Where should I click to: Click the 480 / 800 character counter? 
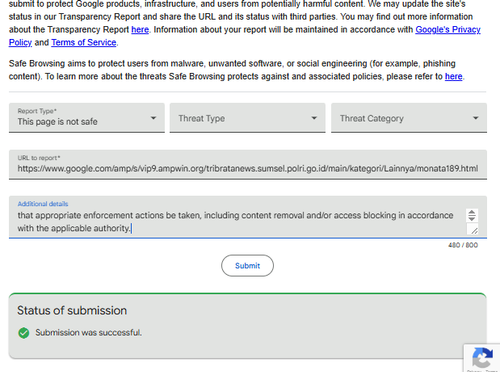(463, 245)
